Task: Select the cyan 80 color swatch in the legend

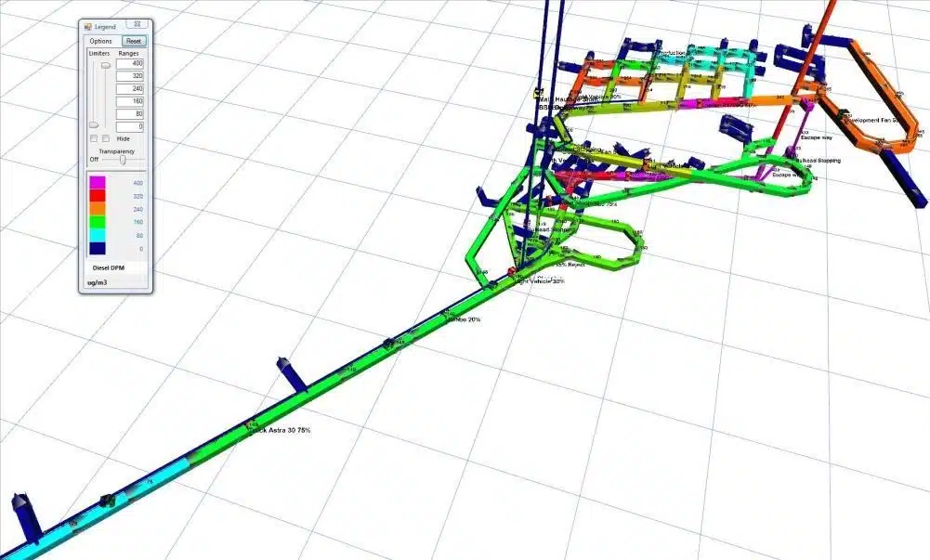Action: [99, 234]
